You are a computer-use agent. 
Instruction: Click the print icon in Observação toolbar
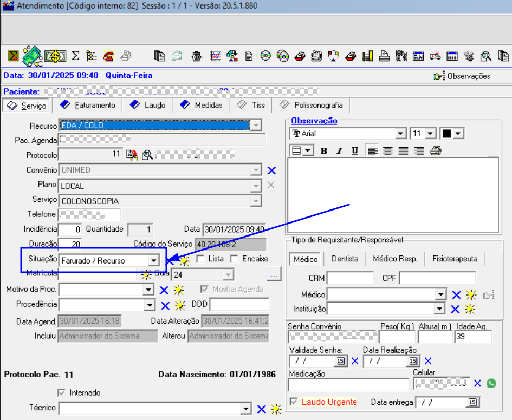tap(436, 150)
